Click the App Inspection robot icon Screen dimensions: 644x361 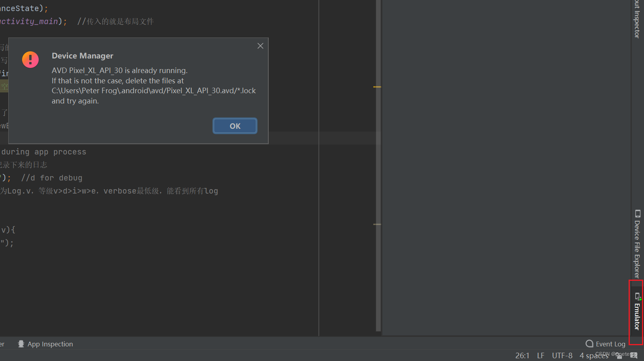(x=22, y=344)
